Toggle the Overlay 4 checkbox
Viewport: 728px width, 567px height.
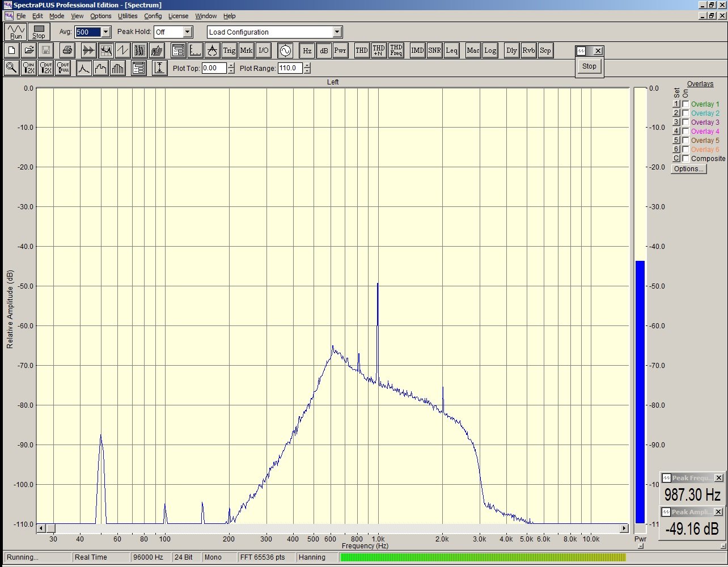pyautogui.click(x=686, y=132)
